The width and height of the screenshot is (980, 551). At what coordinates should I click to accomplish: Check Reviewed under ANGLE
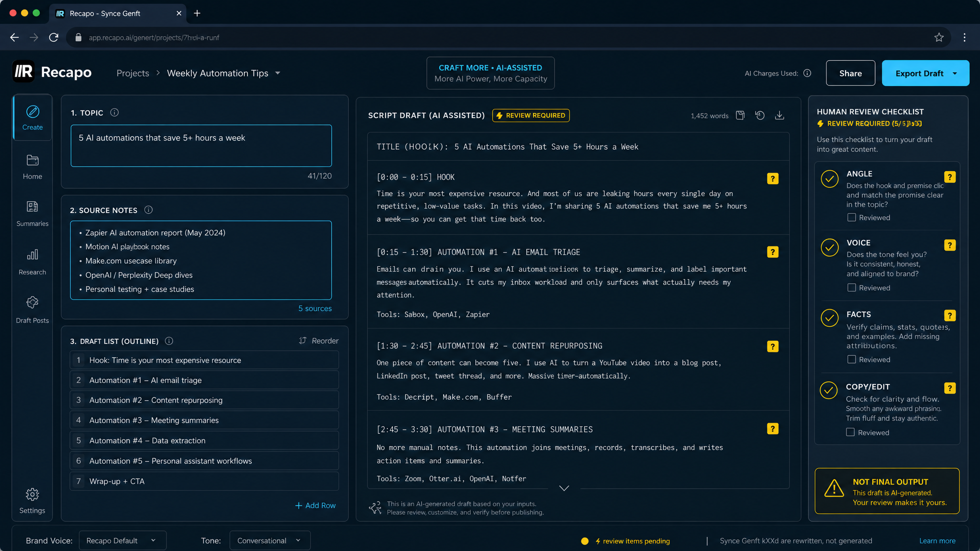click(x=851, y=218)
